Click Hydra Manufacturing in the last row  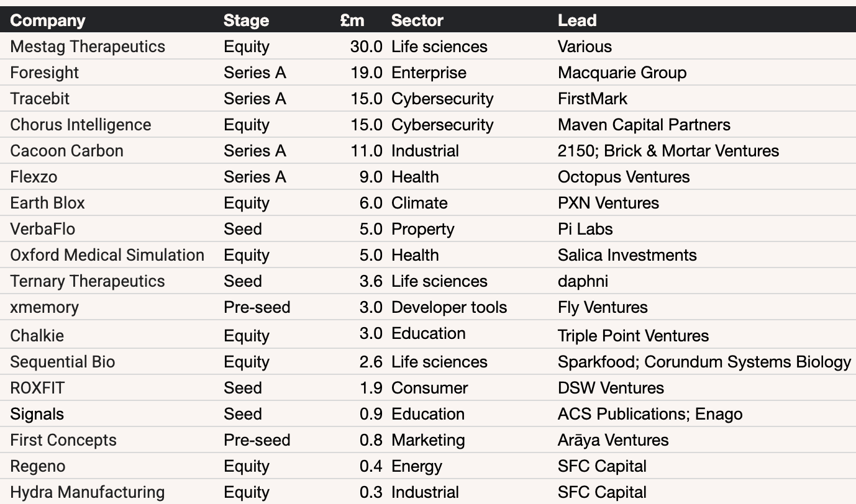pos(88,492)
